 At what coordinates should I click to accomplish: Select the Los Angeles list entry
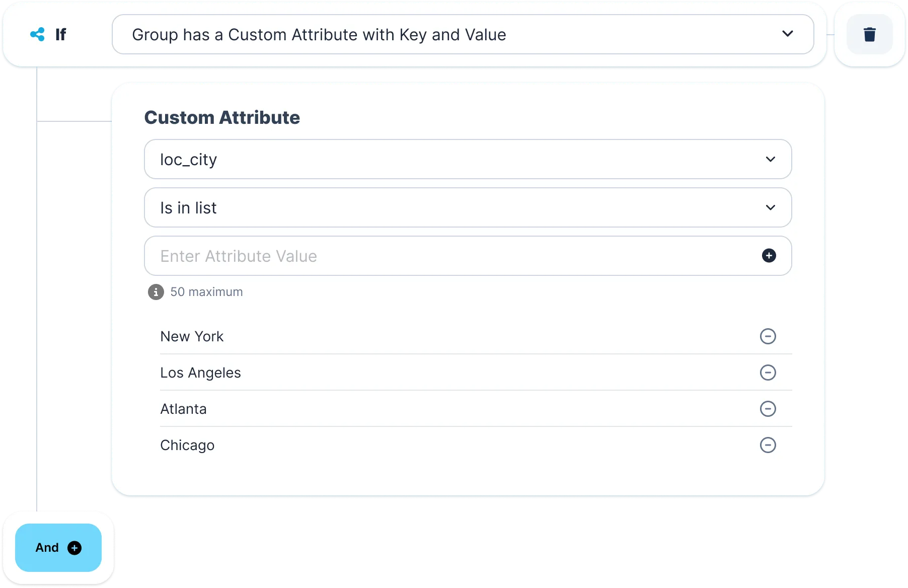click(x=200, y=373)
